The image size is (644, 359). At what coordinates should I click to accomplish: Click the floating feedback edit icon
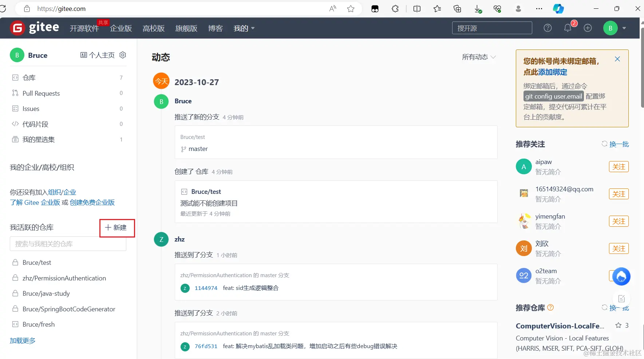(621, 299)
